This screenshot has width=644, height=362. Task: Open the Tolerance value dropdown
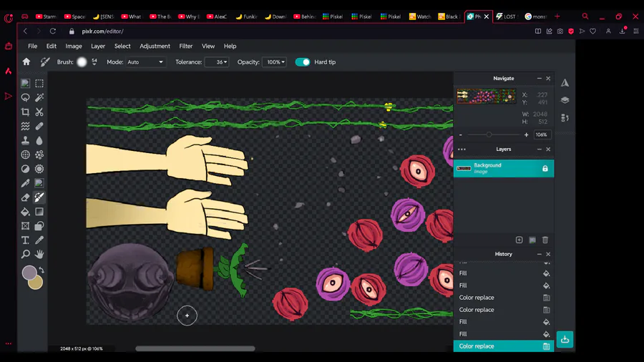click(x=216, y=62)
